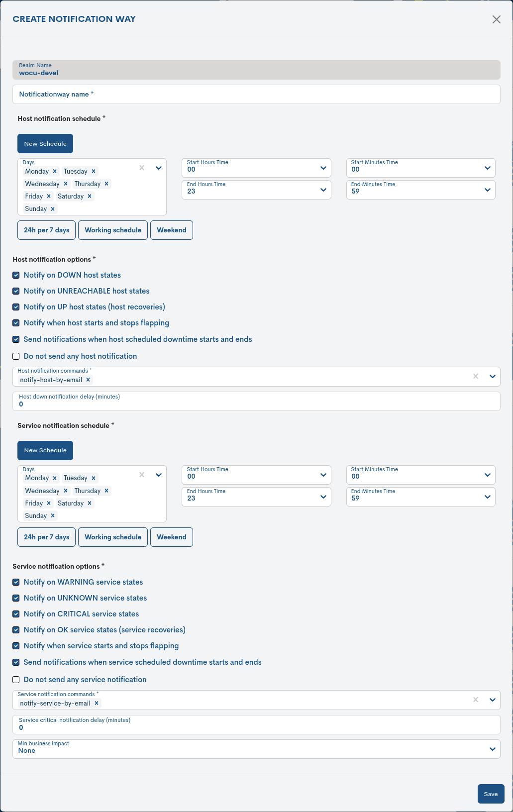The height and width of the screenshot is (812, 513).
Task: Uncheck Notify on CRITICAL service states
Action: [x=16, y=614]
